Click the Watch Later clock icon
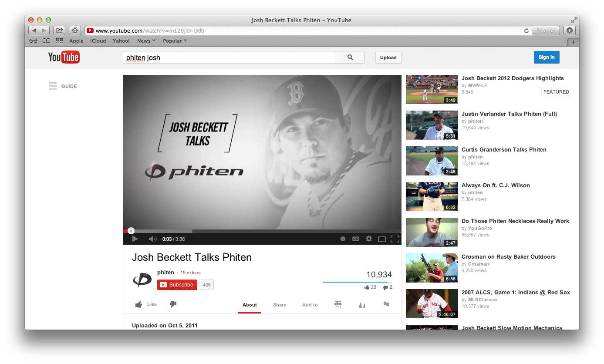Screen dimensions: 604x364 click(x=343, y=239)
